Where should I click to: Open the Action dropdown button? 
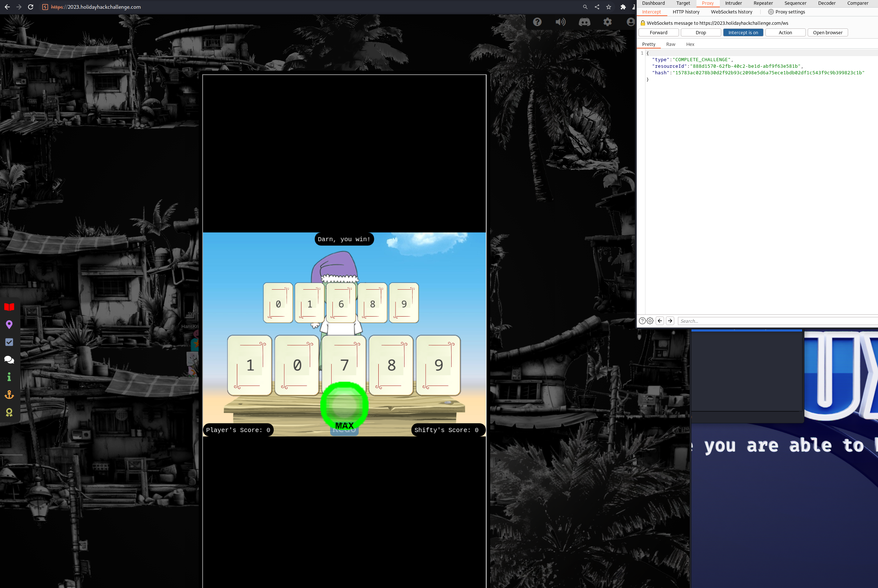point(785,33)
